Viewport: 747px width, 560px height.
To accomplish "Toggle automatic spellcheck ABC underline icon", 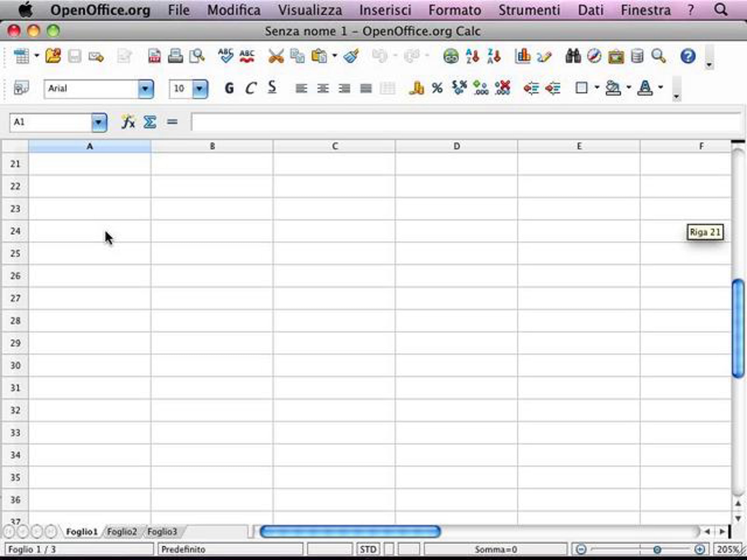I will click(x=247, y=56).
